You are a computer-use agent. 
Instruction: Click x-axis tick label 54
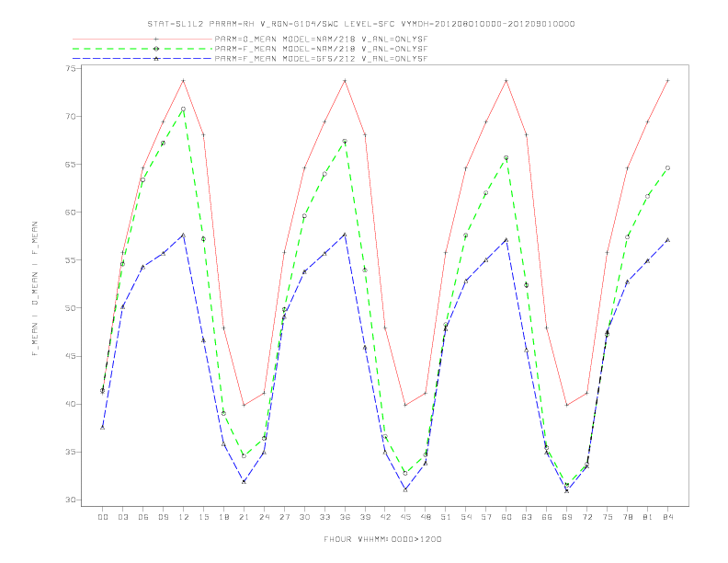466,517
